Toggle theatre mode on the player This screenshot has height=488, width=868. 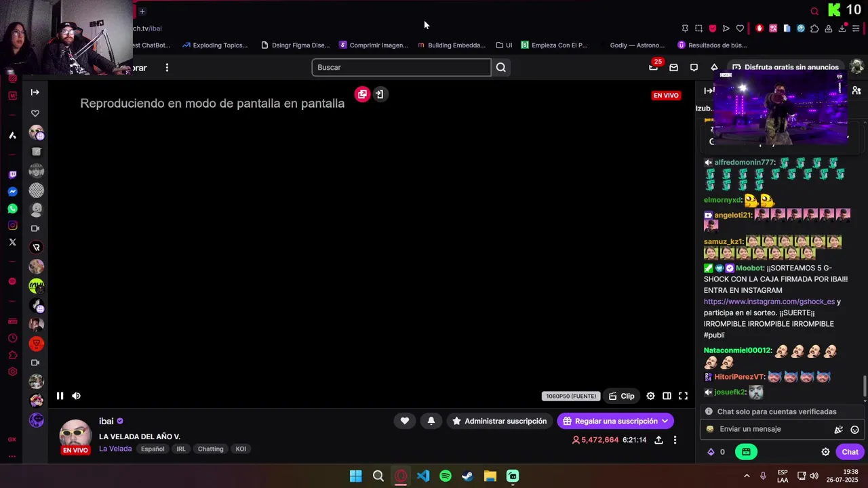click(667, 396)
